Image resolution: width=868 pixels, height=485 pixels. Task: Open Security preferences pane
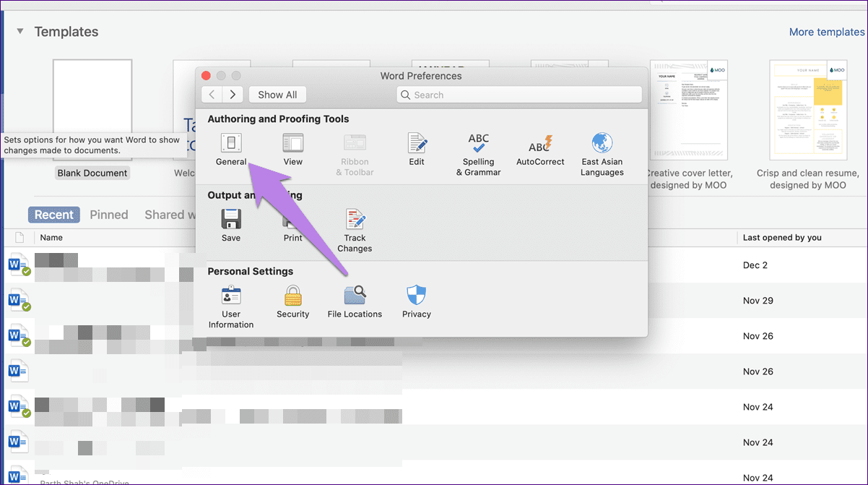tap(292, 302)
